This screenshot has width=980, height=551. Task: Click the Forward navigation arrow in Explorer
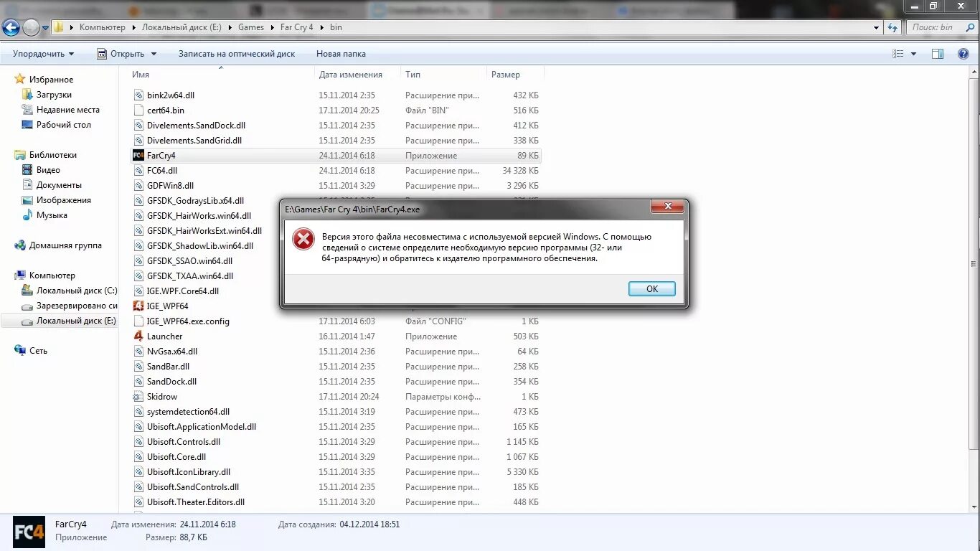31,27
